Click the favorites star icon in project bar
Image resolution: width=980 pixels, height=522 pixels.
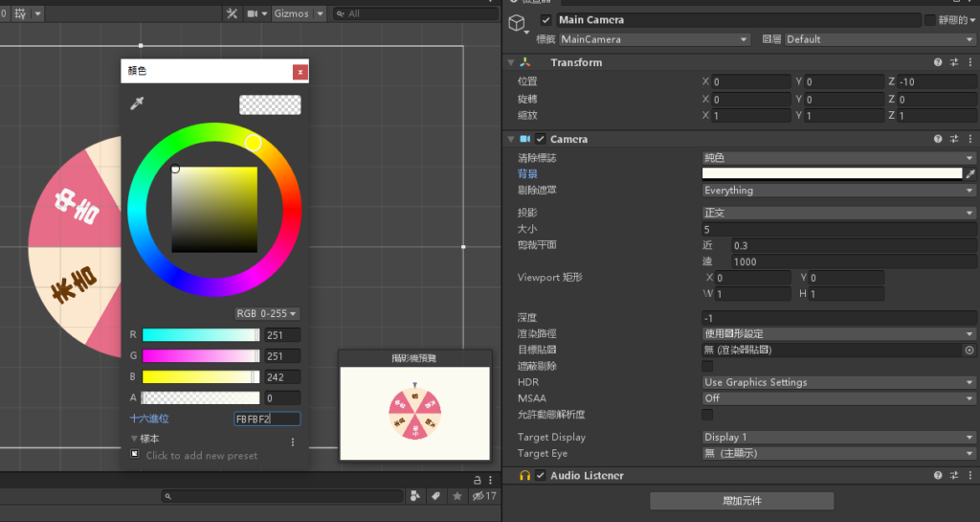tap(457, 496)
